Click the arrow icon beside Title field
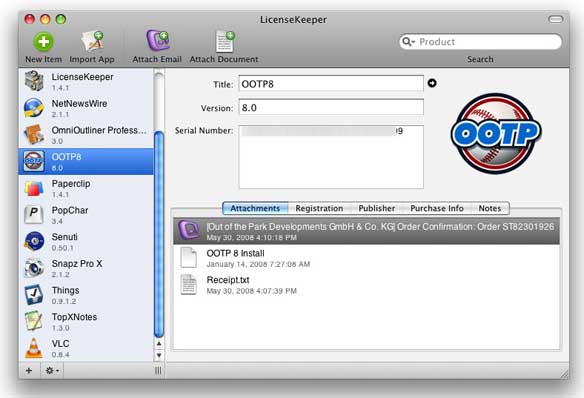 (x=432, y=83)
